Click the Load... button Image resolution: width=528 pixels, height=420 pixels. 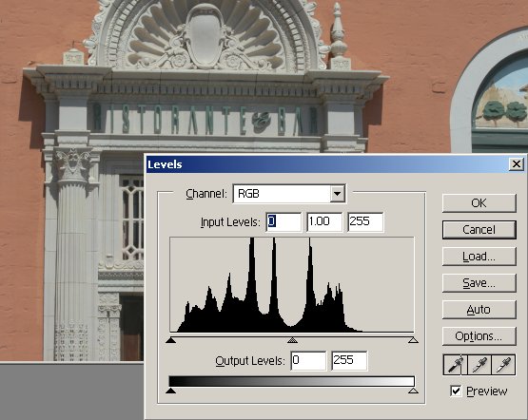(479, 257)
